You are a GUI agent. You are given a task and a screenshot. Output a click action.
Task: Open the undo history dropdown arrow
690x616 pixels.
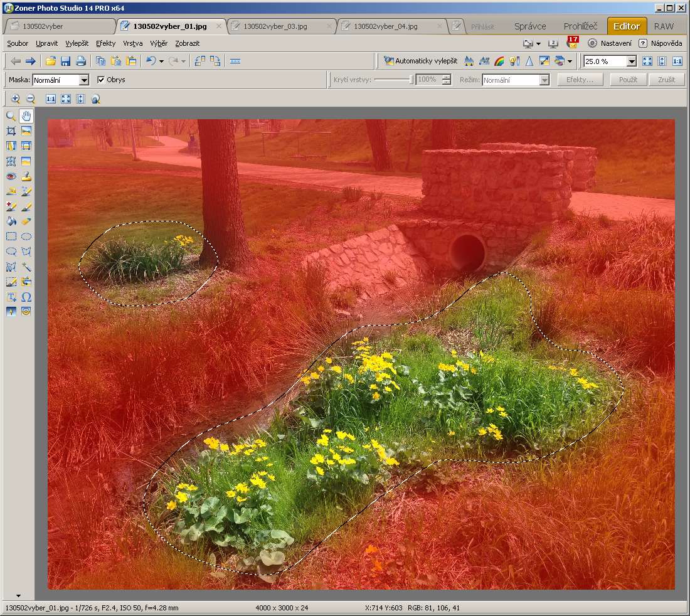pyautogui.click(x=161, y=61)
